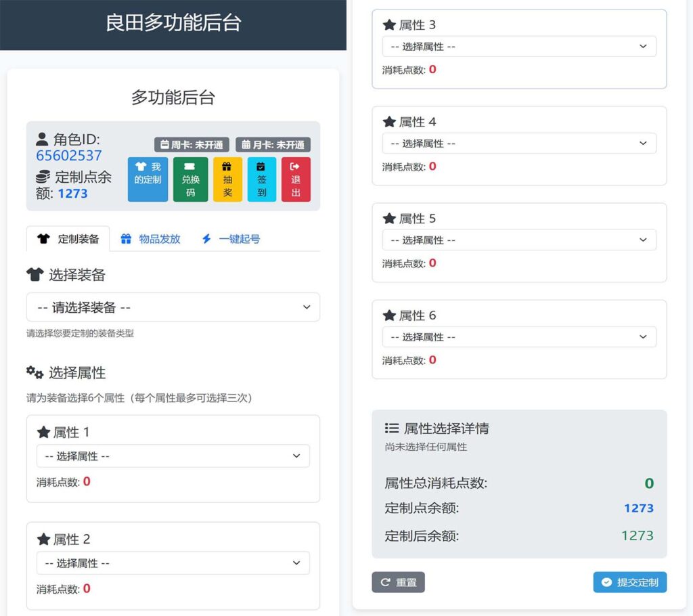Open the 一键起号 tab
This screenshot has height=616, width=693.
[231, 239]
